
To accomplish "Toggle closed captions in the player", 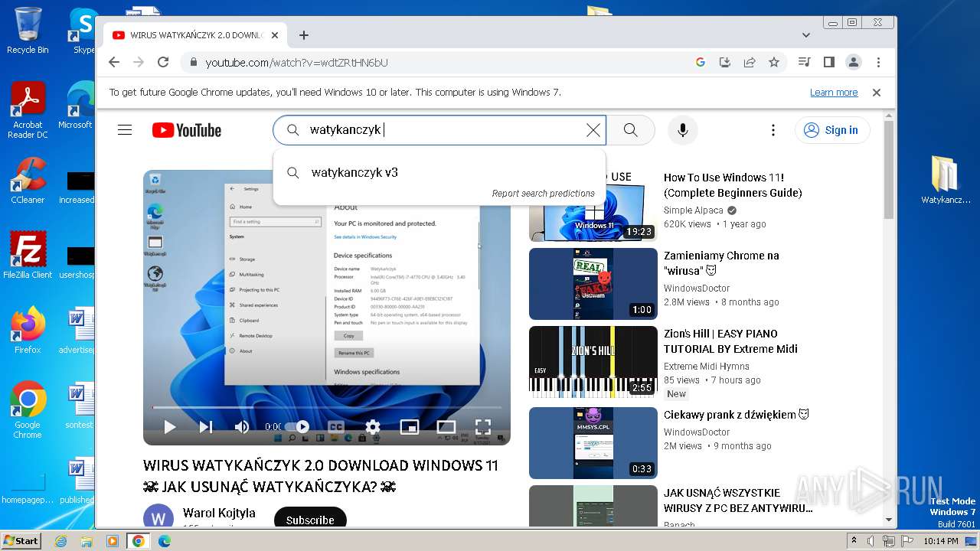I will coord(336,427).
